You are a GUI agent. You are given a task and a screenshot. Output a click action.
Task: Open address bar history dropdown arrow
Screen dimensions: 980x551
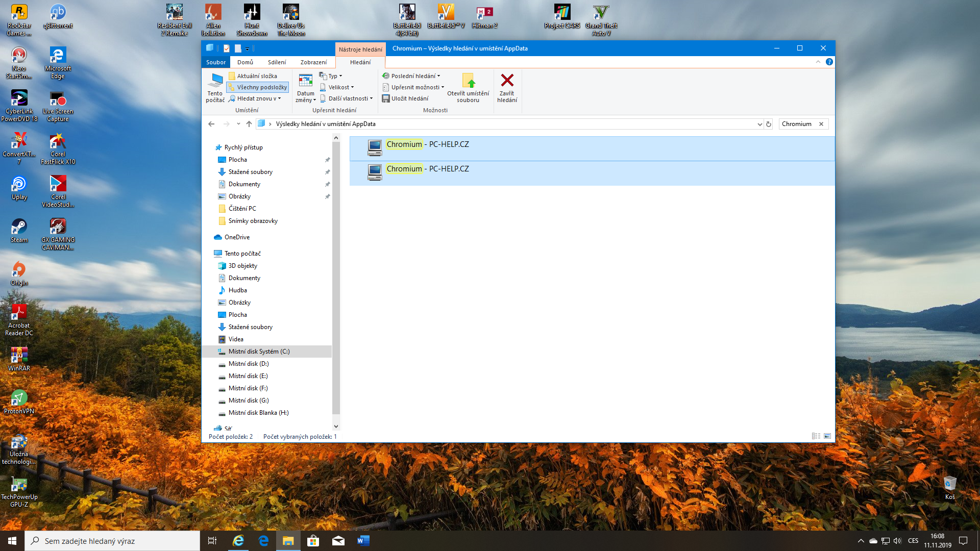(759, 124)
